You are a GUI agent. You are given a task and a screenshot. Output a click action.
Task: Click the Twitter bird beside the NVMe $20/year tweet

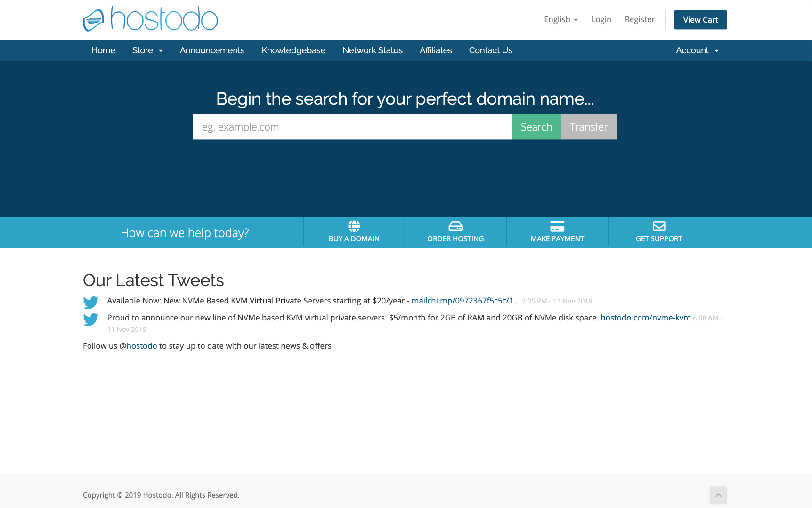[90, 302]
